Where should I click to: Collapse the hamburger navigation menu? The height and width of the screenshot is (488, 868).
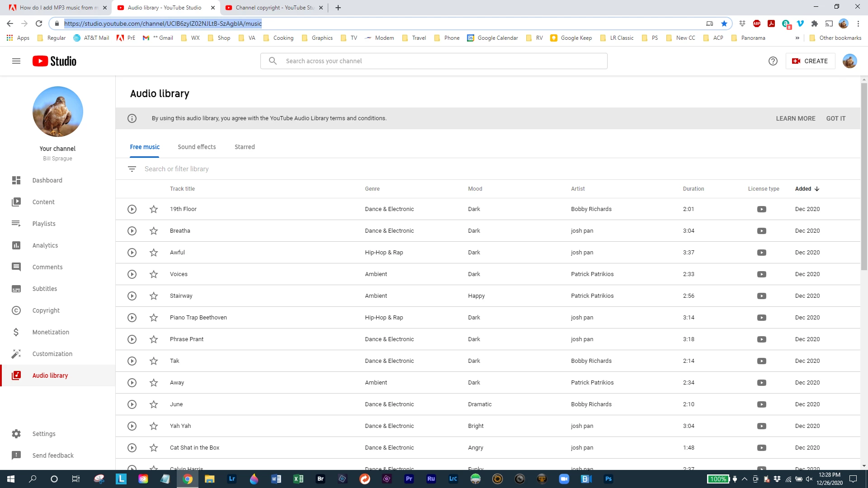click(16, 61)
